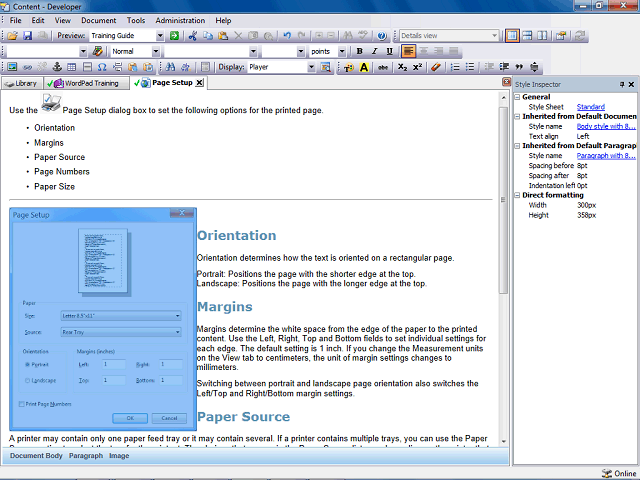Click the Copy icon
This screenshot has height=480, width=640.
pos(208,36)
